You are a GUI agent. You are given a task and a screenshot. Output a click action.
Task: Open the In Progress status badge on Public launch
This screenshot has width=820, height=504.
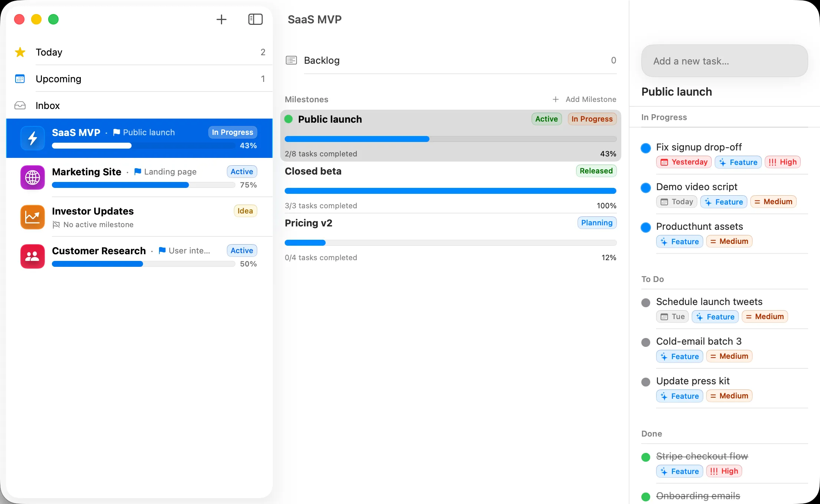(x=592, y=119)
